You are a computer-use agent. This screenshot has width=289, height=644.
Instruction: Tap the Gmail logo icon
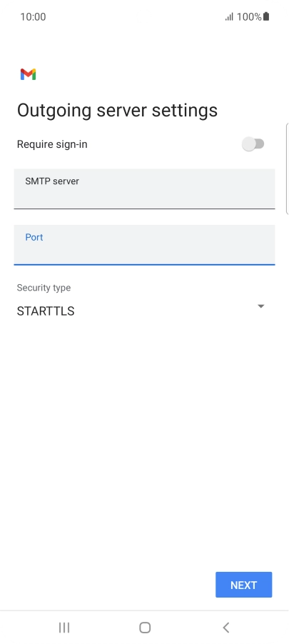tap(28, 74)
